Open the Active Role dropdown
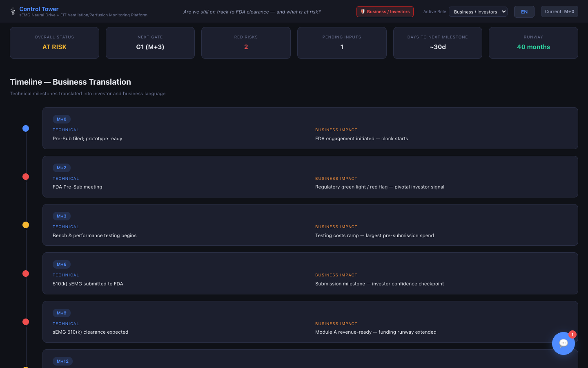 tap(478, 12)
